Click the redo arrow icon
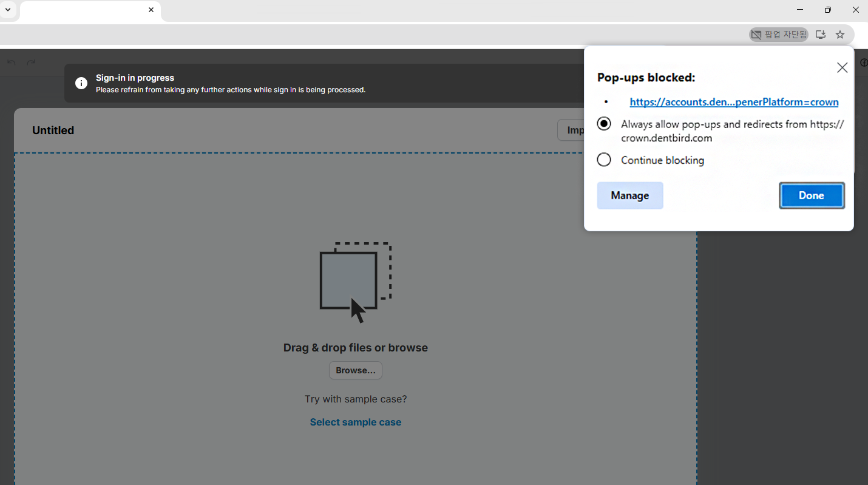This screenshot has width=868, height=485. (31, 62)
